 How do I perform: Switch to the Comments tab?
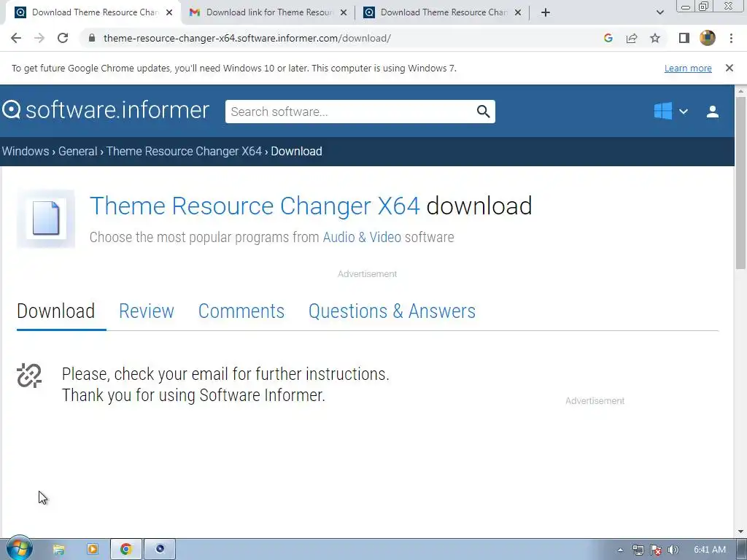241,311
